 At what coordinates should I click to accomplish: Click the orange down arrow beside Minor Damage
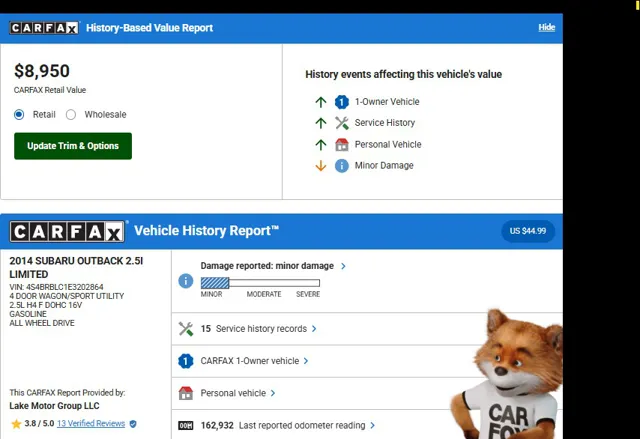(321, 166)
